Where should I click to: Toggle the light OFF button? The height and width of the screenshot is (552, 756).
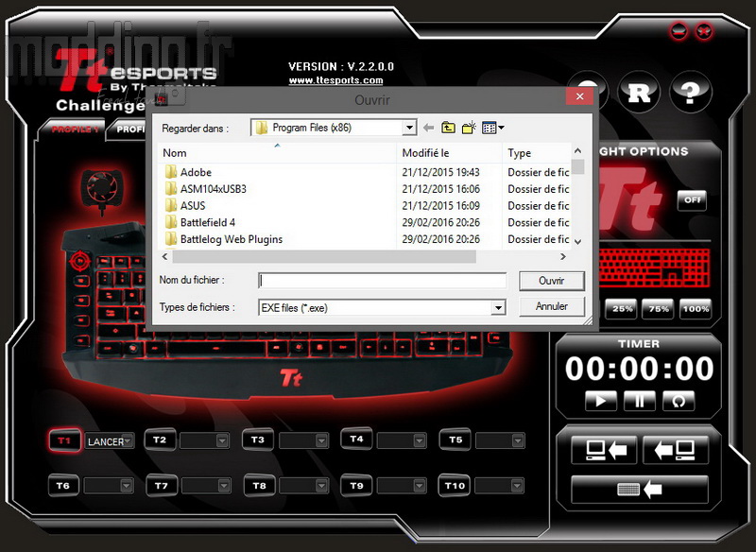[692, 200]
